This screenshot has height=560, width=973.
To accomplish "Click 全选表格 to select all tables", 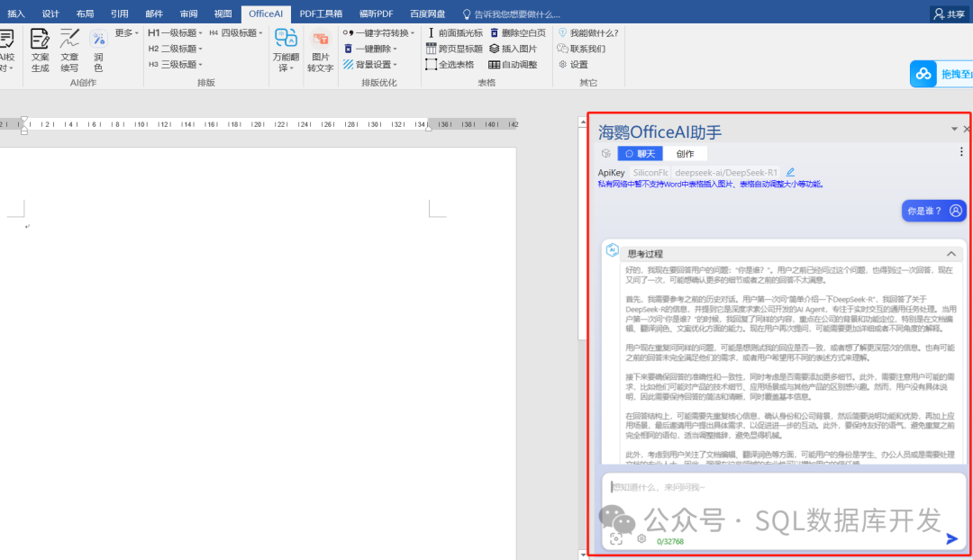I will [x=450, y=65].
